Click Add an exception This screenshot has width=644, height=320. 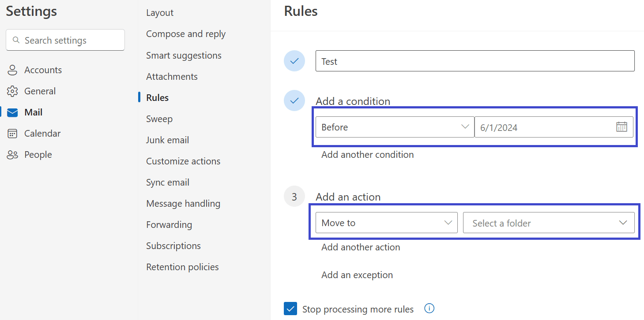pos(357,275)
